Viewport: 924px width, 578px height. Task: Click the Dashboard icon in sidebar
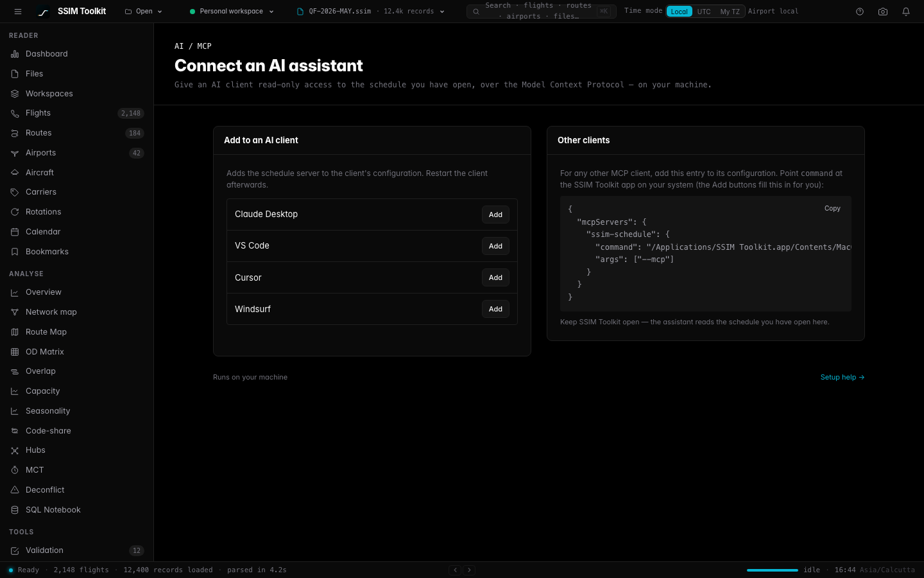pos(15,54)
